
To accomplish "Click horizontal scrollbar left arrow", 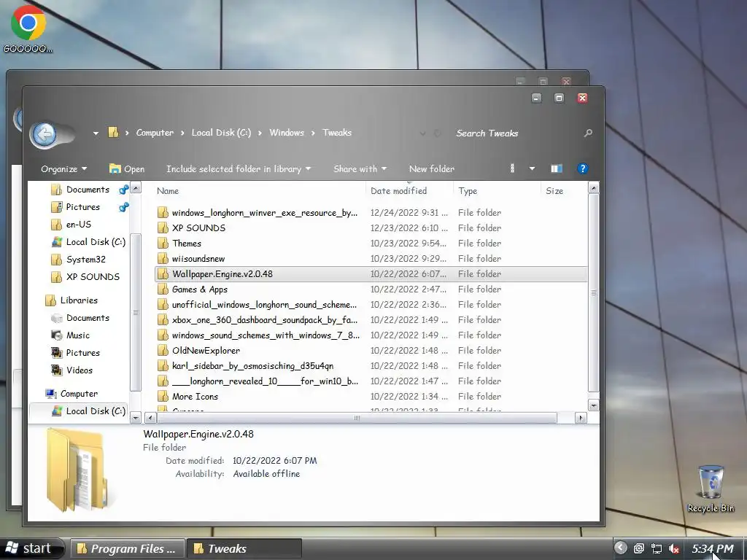I will click(x=150, y=418).
